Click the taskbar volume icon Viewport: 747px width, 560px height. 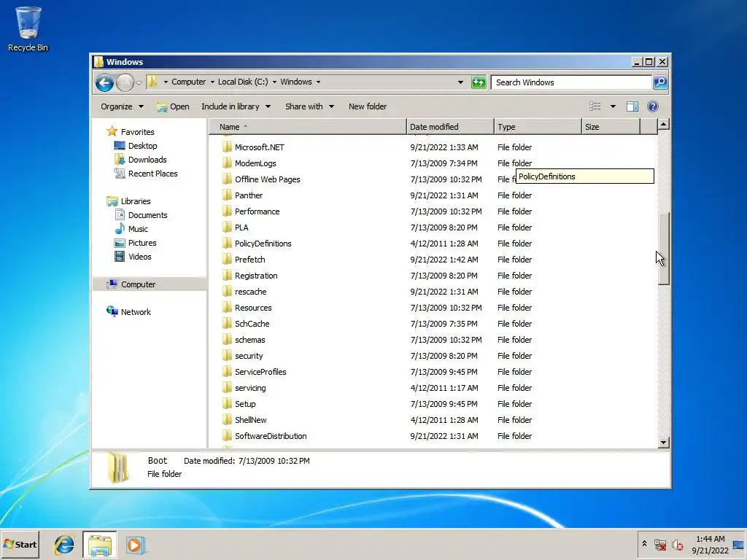(677, 544)
